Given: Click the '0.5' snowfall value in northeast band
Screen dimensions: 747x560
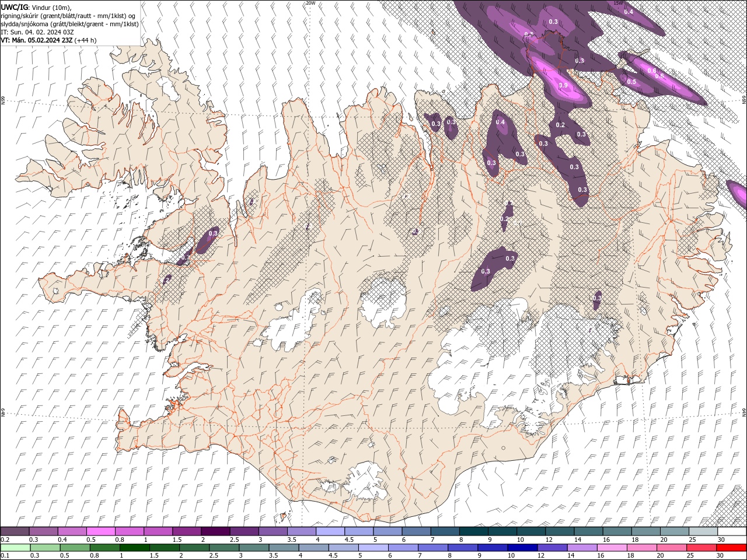Looking at the screenshot, I should 631,82.
